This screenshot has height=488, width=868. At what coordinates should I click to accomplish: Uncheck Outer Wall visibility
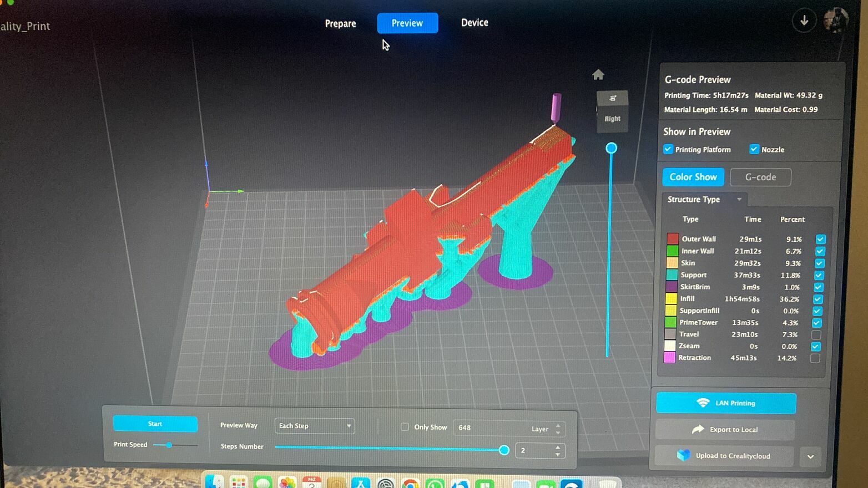820,239
